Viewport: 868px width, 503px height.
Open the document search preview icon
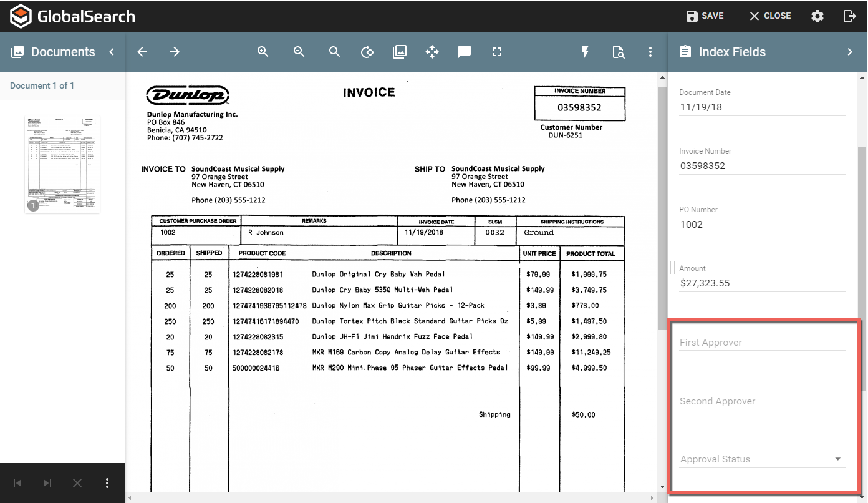coord(618,52)
